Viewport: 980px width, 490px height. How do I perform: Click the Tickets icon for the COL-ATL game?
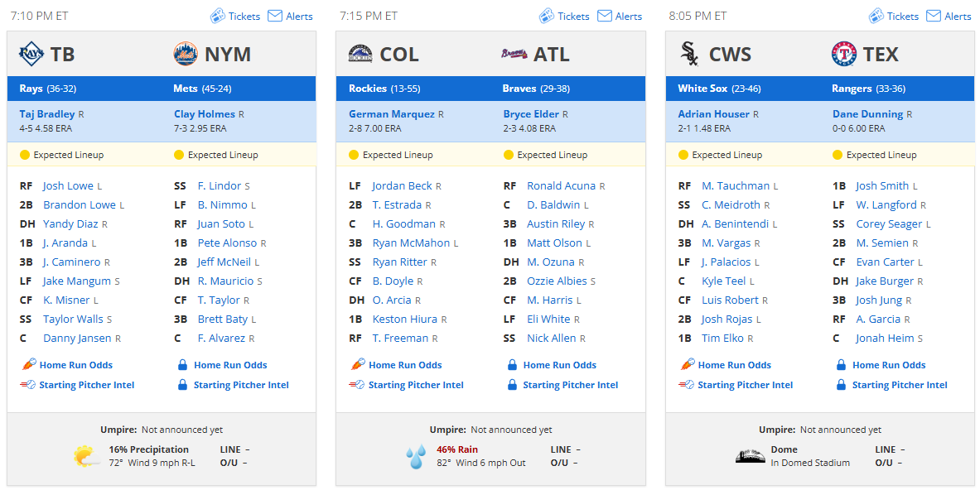546,16
